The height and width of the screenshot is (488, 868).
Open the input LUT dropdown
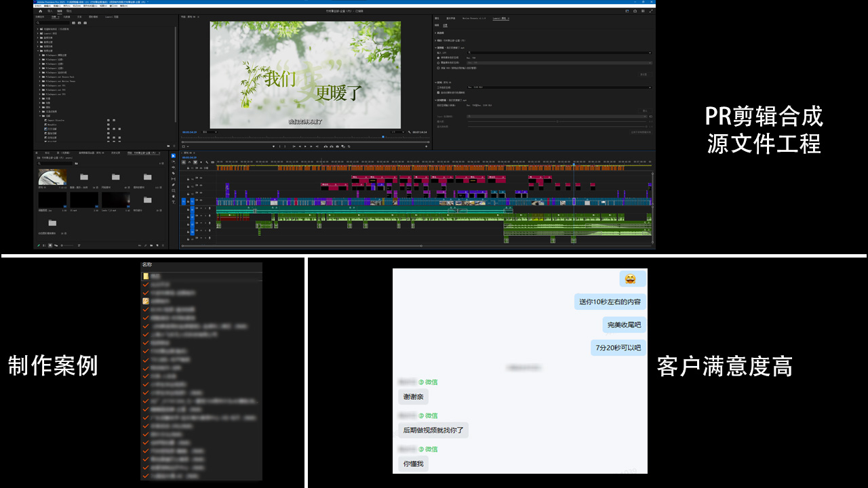coord(559,52)
